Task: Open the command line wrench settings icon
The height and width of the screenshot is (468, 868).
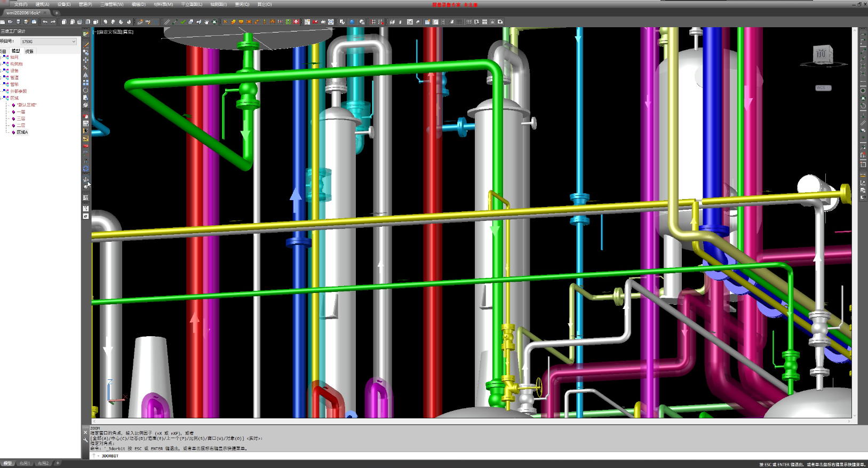Action: coord(85,440)
